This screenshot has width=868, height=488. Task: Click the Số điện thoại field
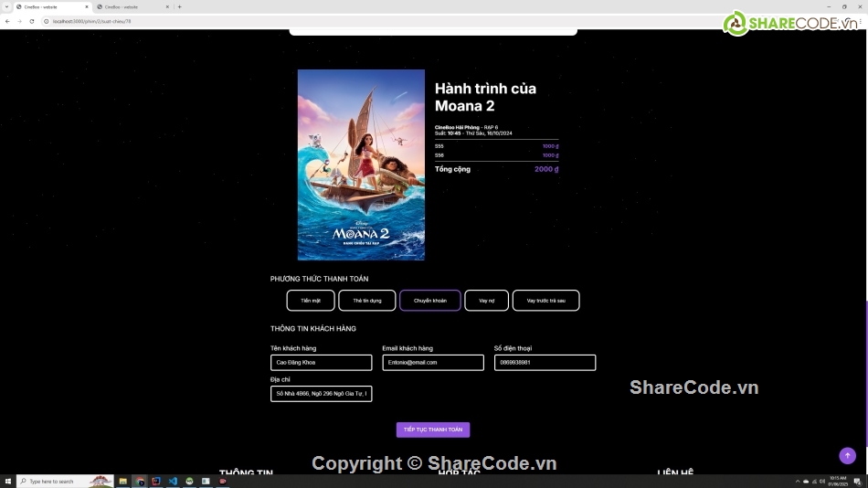[x=545, y=362]
